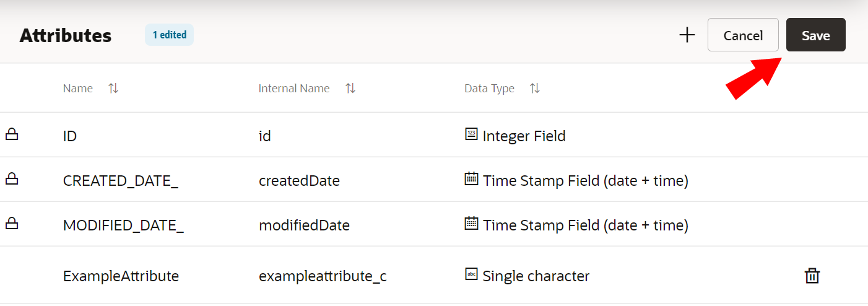Viewport: 868px width, 306px height.
Task: Sort by Internal Name column arrows
Action: pos(350,89)
